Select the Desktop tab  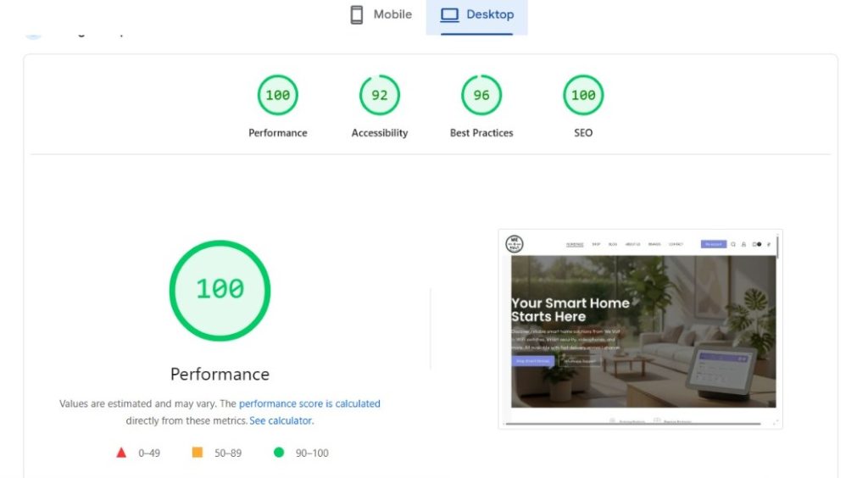[476, 15]
